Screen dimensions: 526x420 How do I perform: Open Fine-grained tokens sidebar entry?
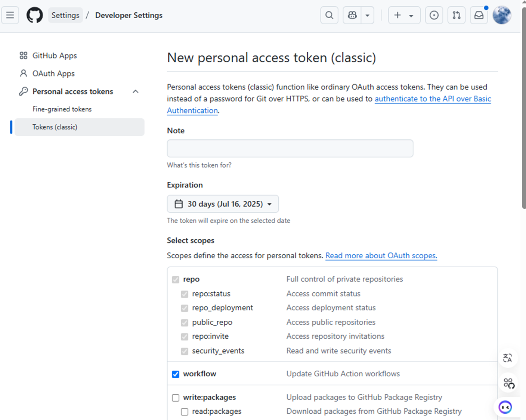click(62, 109)
